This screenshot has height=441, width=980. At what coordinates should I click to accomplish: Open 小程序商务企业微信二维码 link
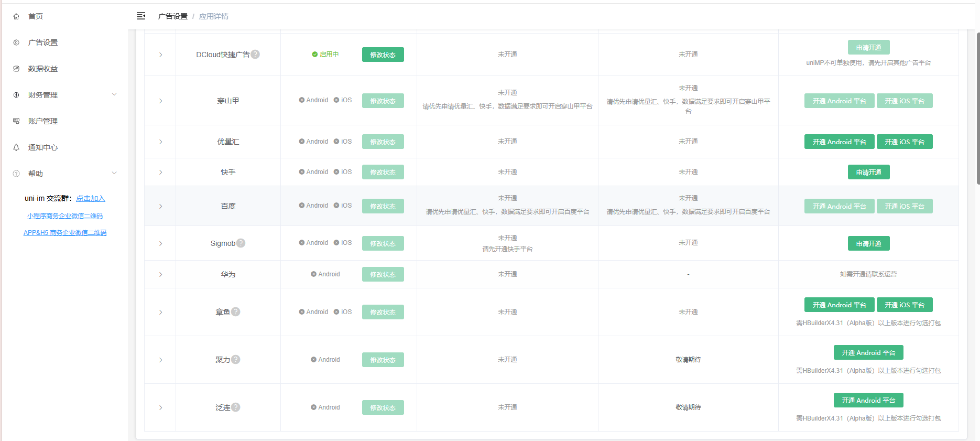pos(65,216)
